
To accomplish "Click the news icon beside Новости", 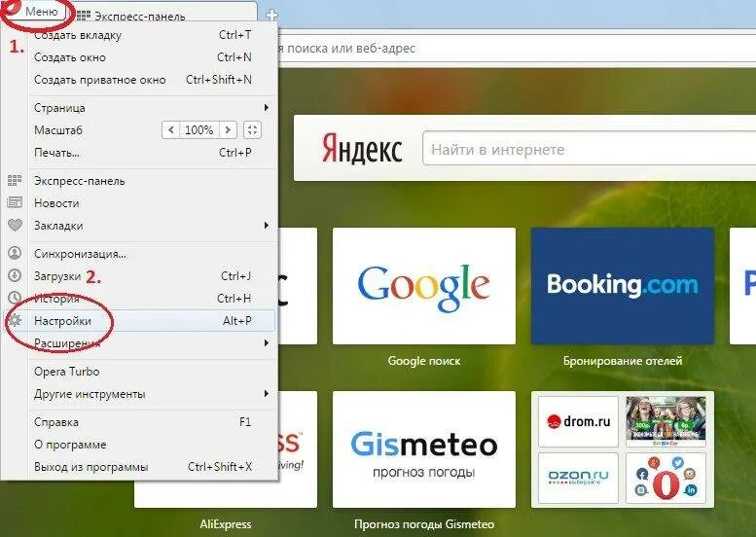I will tap(15, 202).
